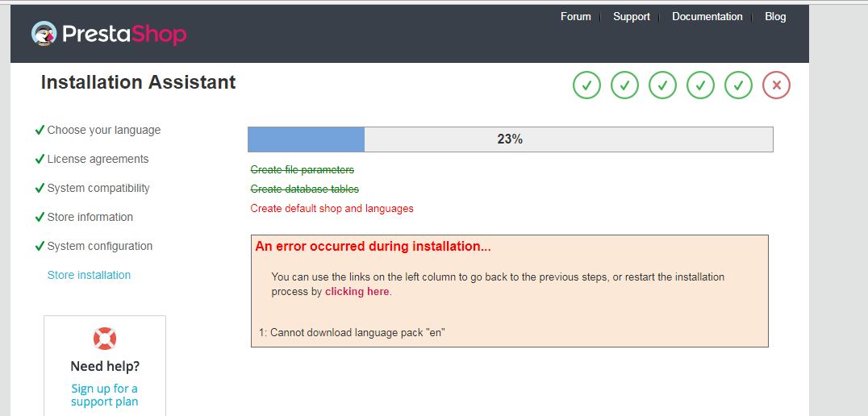Click the third green step checkmark circle
Screen dimensions: 868x416
click(x=662, y=85)
